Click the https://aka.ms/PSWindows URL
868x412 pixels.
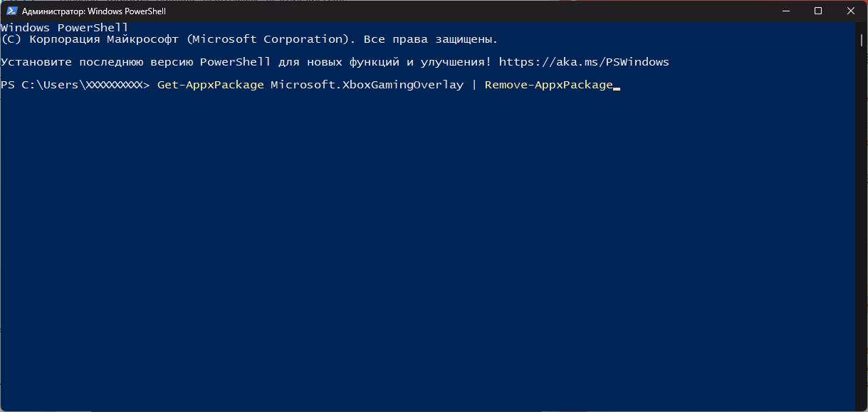[584, 62]
